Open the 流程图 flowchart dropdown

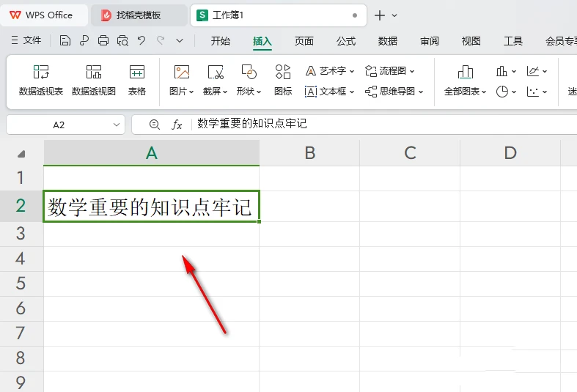[390, 70]
